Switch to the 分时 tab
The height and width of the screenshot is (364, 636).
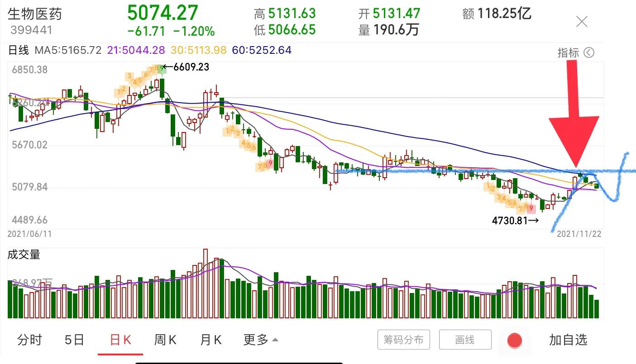(x=29, y=340)
